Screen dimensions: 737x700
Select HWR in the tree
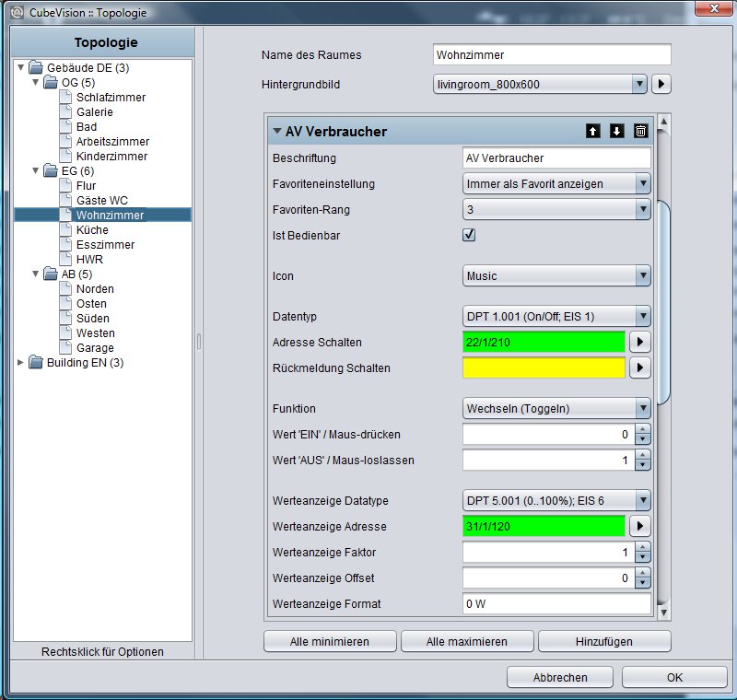click(89, 260)
